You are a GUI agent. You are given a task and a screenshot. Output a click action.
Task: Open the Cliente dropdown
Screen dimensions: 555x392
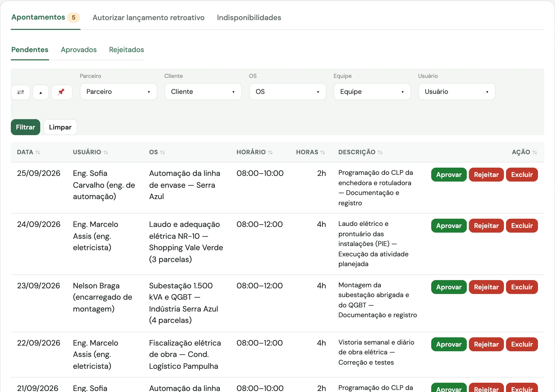pyautogui.click(x=203, y=92)
